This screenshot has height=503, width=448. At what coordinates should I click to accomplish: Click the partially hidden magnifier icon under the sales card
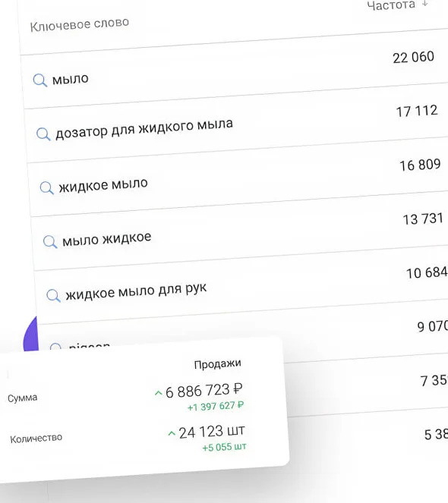(x=55, y=346)
